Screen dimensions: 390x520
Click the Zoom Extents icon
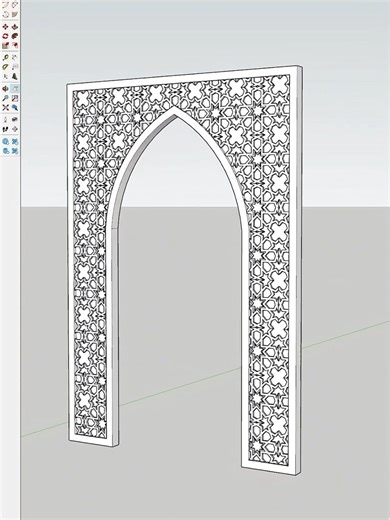5,107
